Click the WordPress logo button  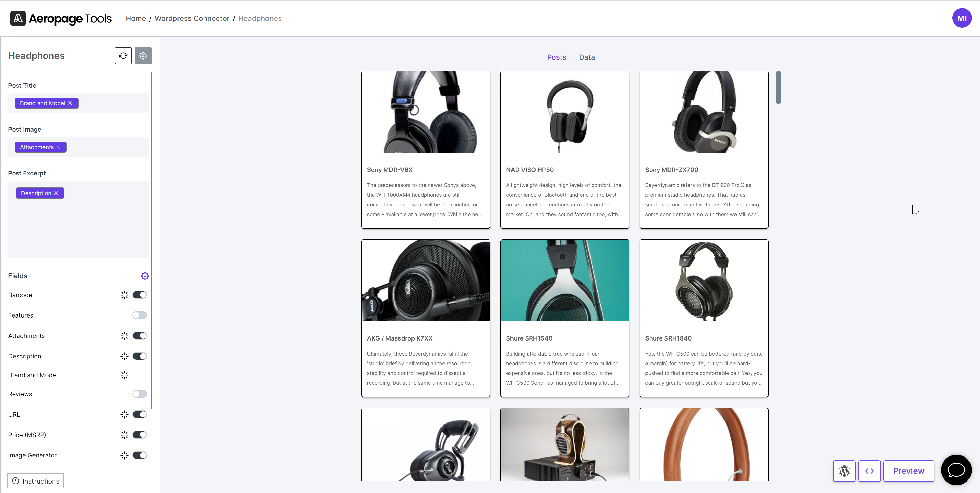tap(844, 471)
